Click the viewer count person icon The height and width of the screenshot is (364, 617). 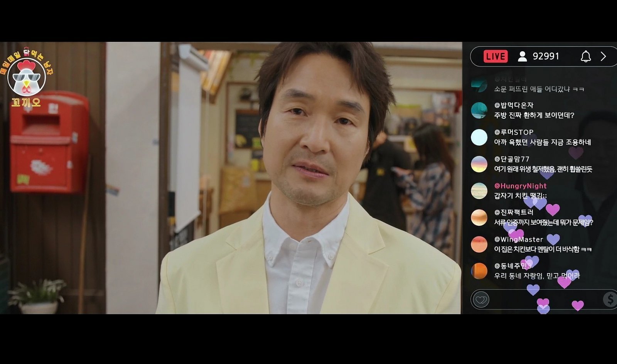coord(522,57)
